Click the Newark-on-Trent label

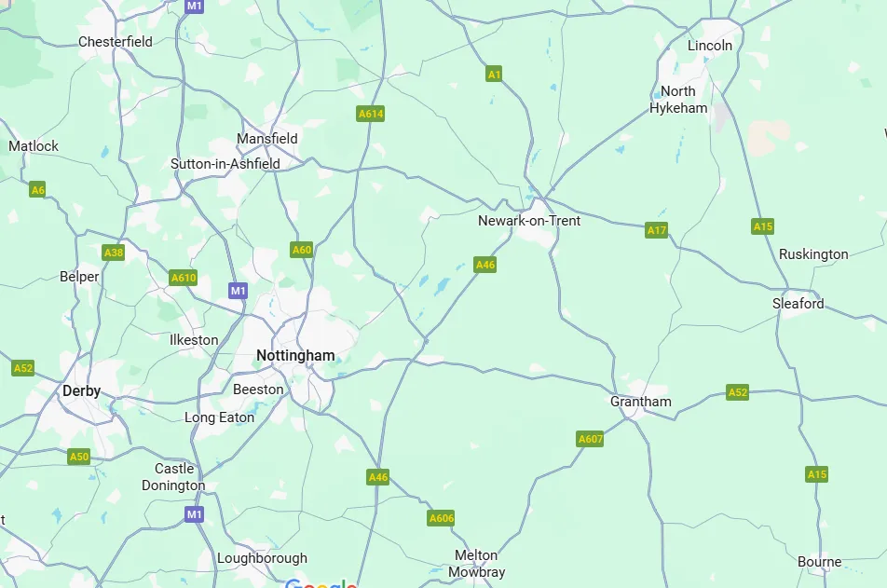pyautogui.click(x=529, y=221)
